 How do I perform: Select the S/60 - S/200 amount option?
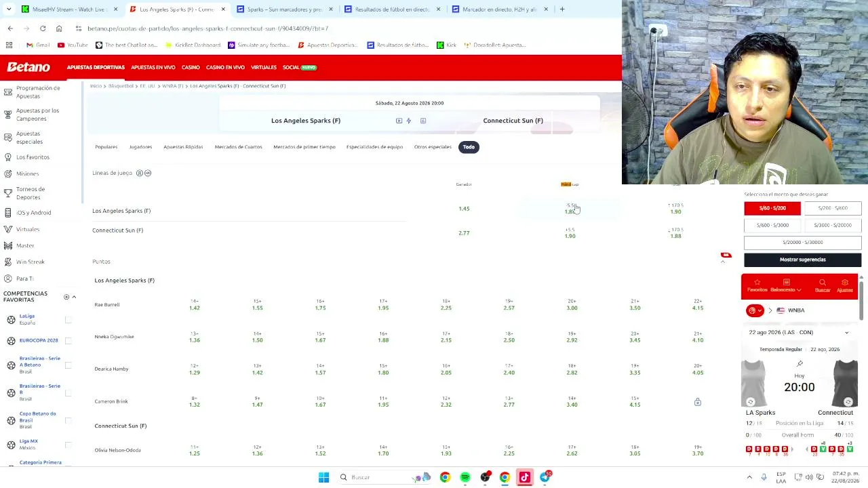point(772,208)
